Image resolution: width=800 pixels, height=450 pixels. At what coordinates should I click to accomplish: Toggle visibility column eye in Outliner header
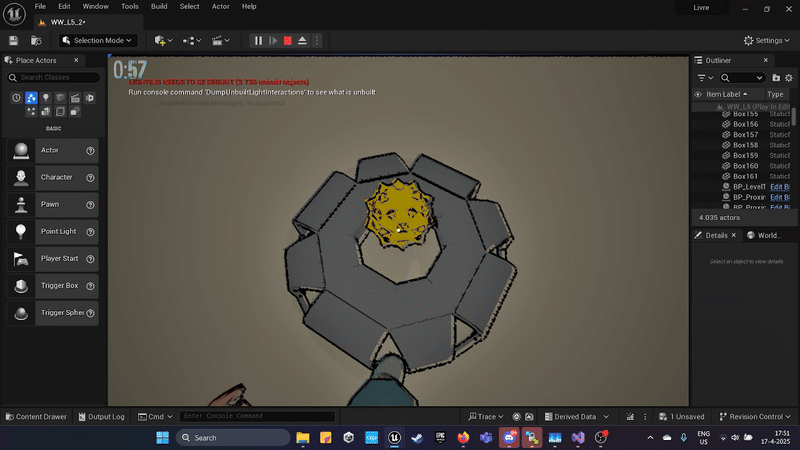coord(697,94)
